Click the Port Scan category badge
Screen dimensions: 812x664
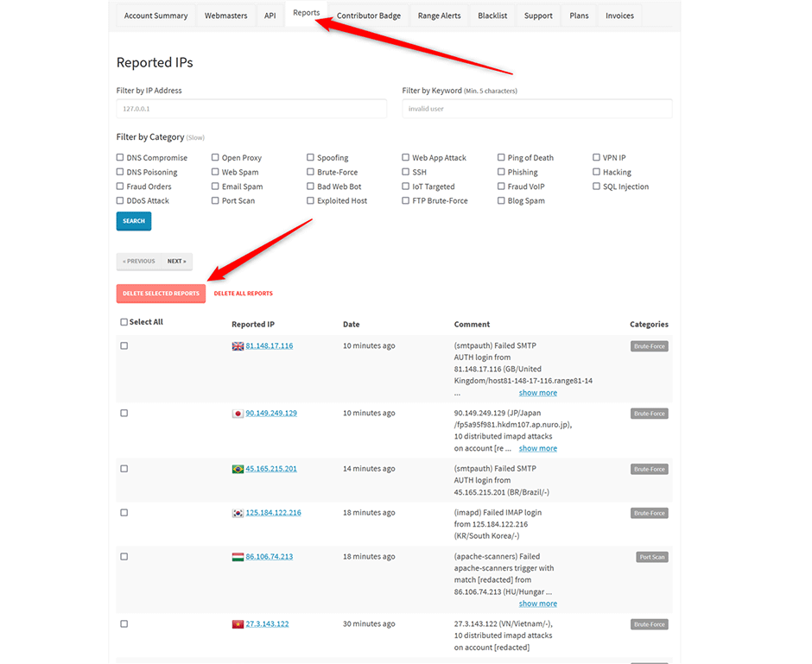tap(652, 557)
